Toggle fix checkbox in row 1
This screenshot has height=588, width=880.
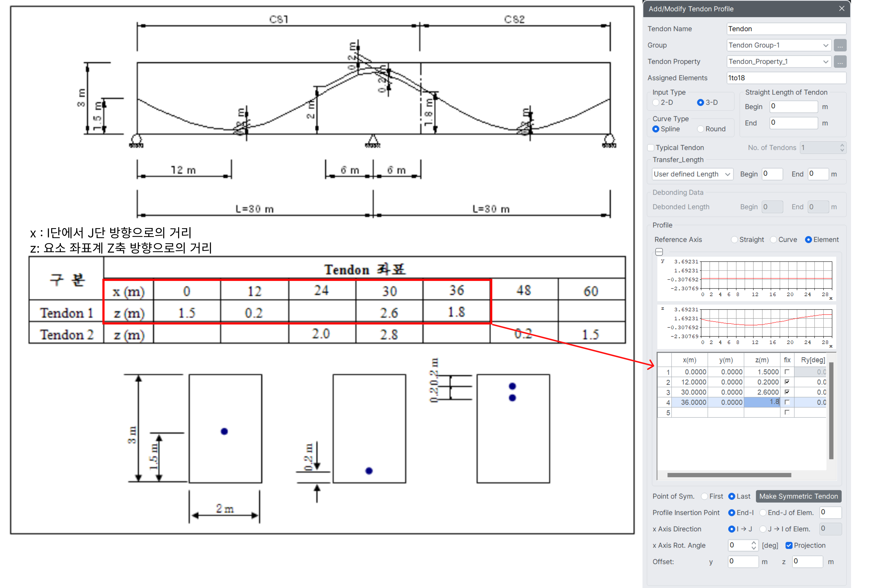click(787, 372)
